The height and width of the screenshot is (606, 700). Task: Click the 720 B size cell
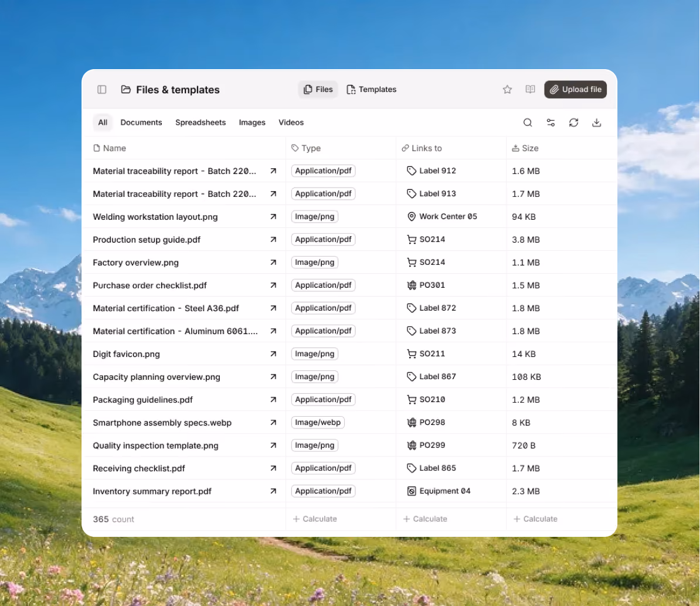click(x=524, y=445)
